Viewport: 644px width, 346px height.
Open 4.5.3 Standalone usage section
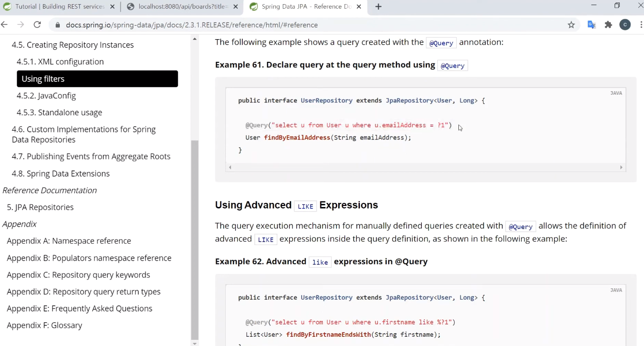(x=59, y=112)
